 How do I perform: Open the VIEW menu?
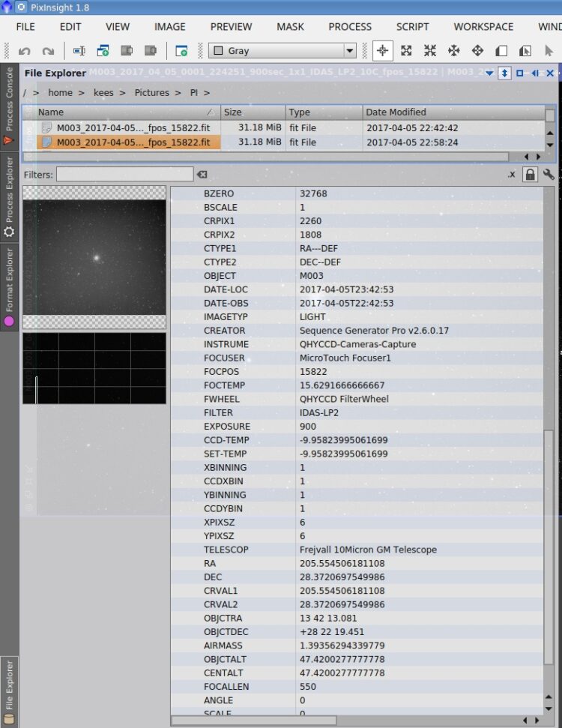tap(118, 26)
